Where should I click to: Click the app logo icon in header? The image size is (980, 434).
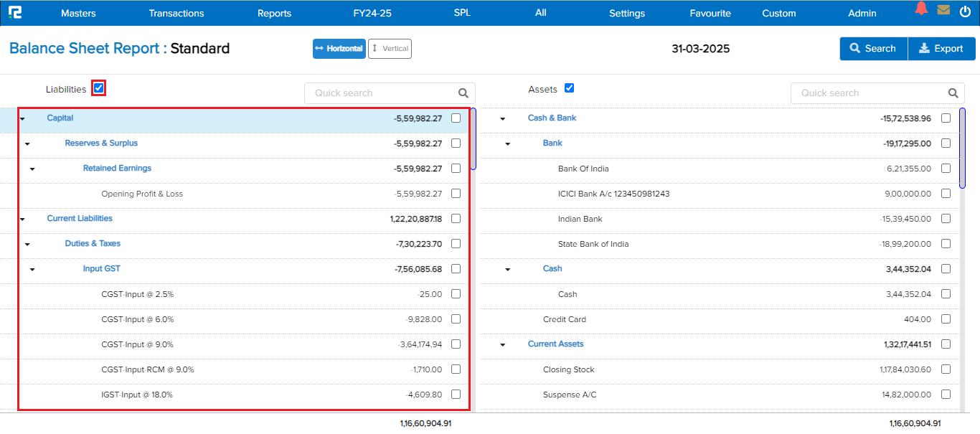(x=15, y=12)
